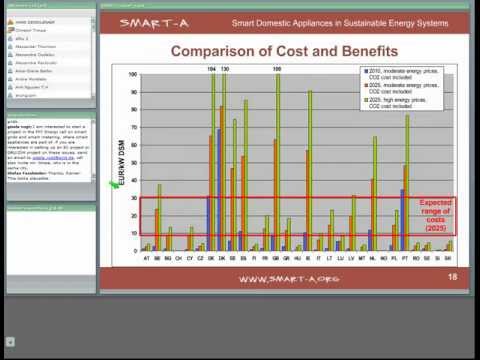Click the small icon at bottom-left of window
The height and width of the screenshot is (360, 480).
(x=10, y=342)
